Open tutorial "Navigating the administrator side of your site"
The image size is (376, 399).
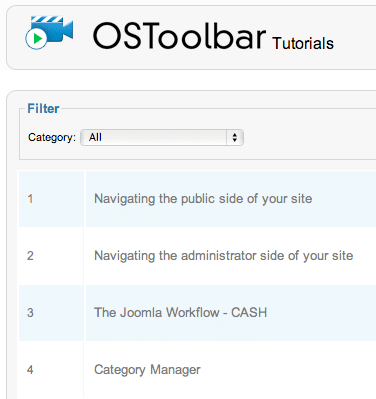(224, 256)
